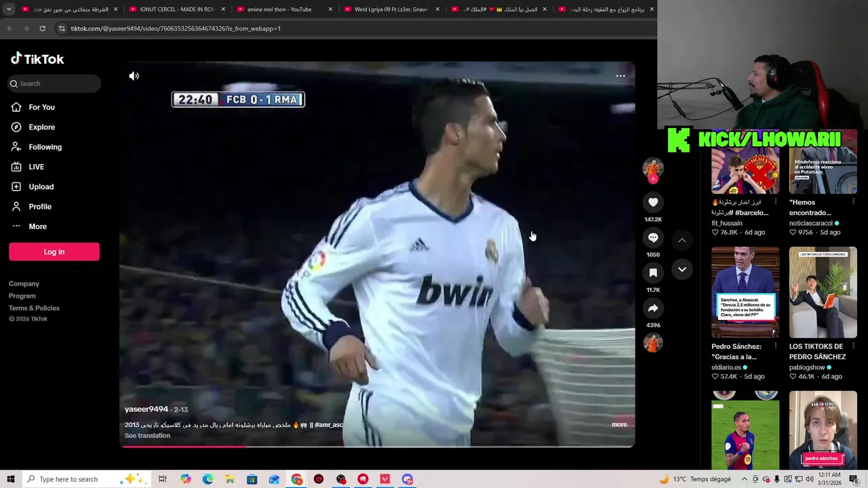Click the TikTok logo
The width and height of the screenshot is (868, 488).
pyautogui.click(x=37, y=59)
